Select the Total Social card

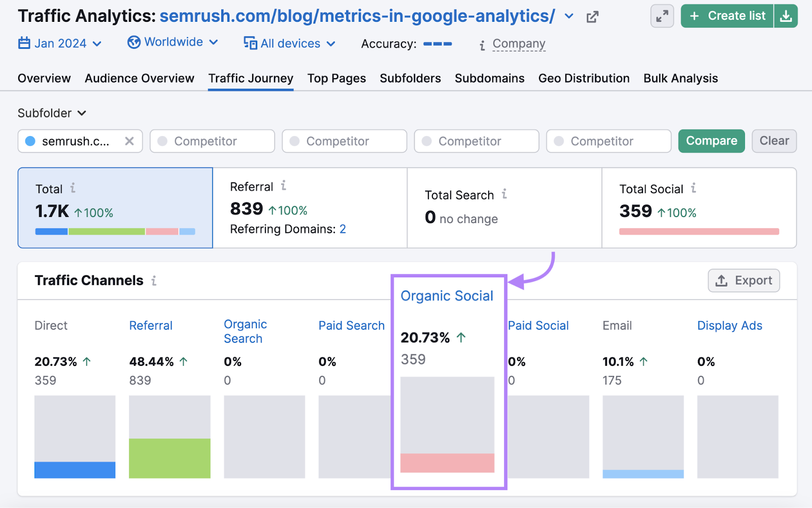(699, 208)
